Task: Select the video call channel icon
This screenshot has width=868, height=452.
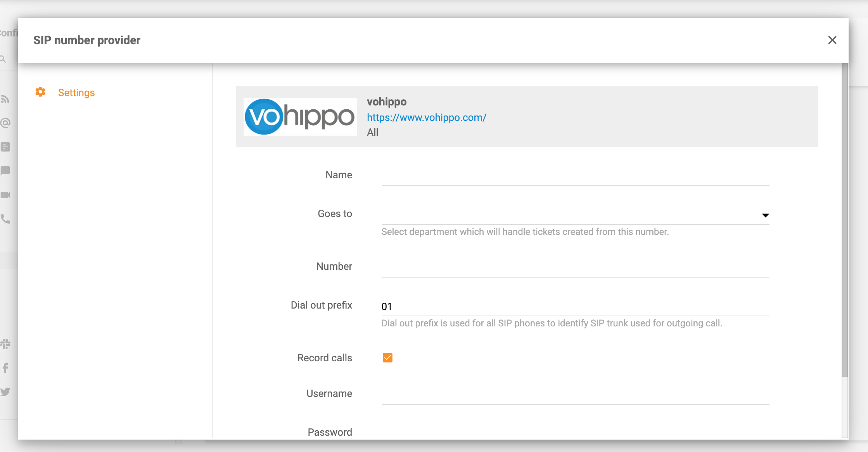Action: coord(6,195)
